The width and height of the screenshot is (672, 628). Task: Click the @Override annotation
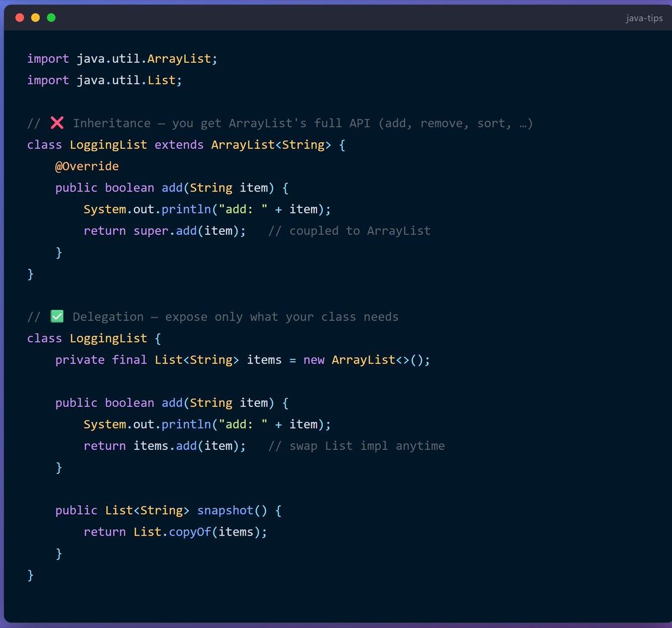(x=87, y=166)
